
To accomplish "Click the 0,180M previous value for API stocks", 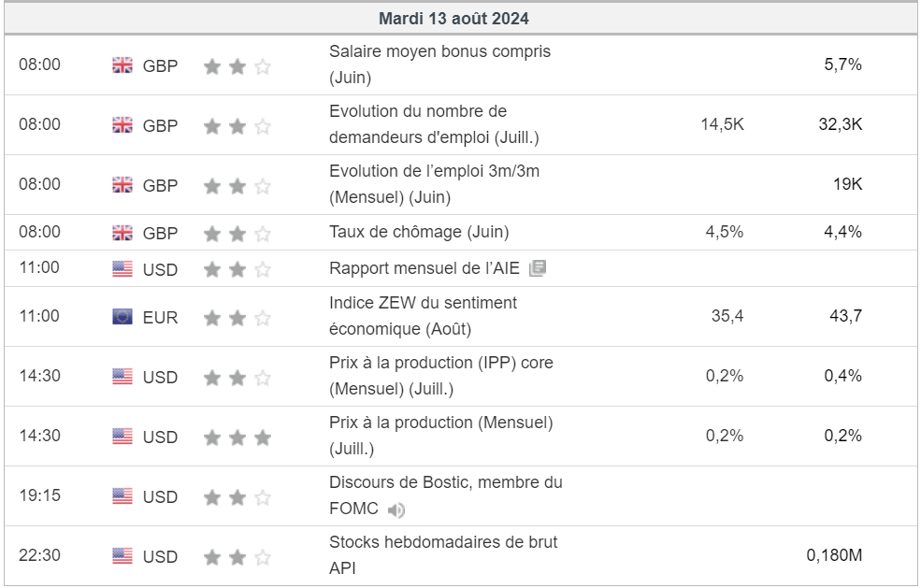I will [x=834, y=555].
